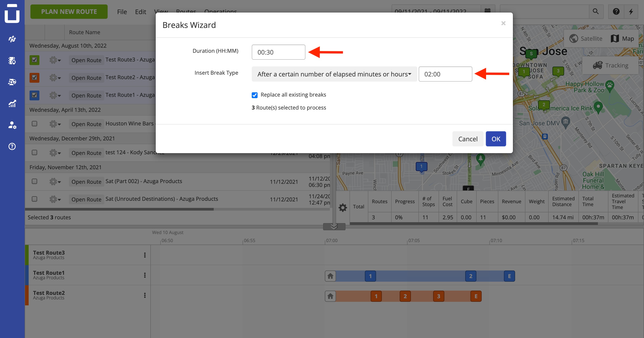644x338 pixels.
Task: Uncheck the Test Route2 row checkbox
Action: click(34, 77)
